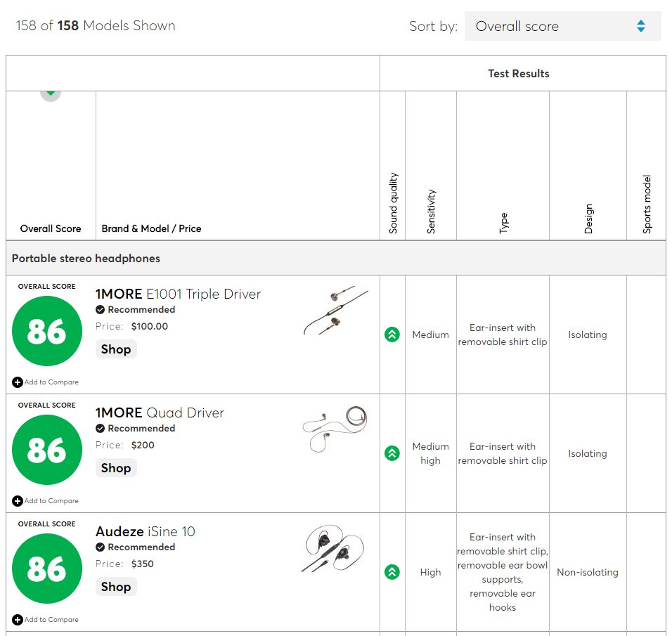Click the Sensitivity column header

pos(431,212)
